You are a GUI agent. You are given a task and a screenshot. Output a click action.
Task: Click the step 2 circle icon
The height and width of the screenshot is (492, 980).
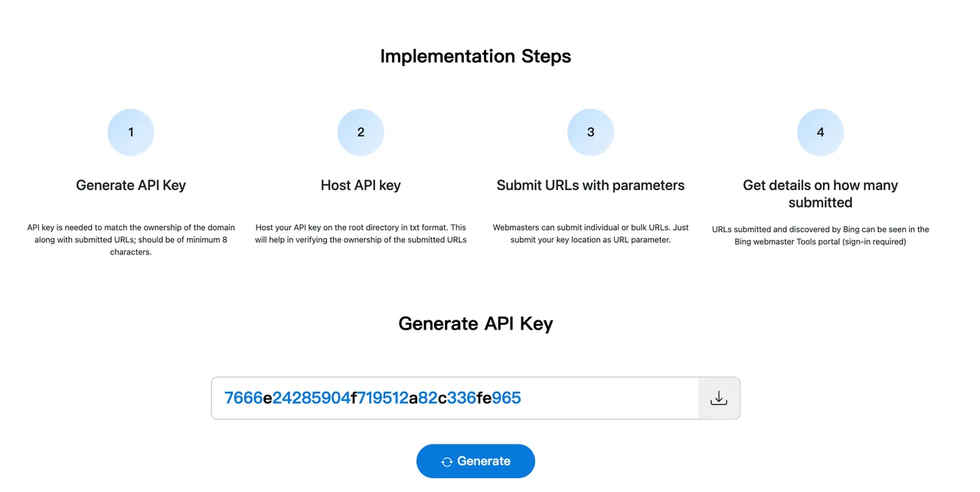361,133
